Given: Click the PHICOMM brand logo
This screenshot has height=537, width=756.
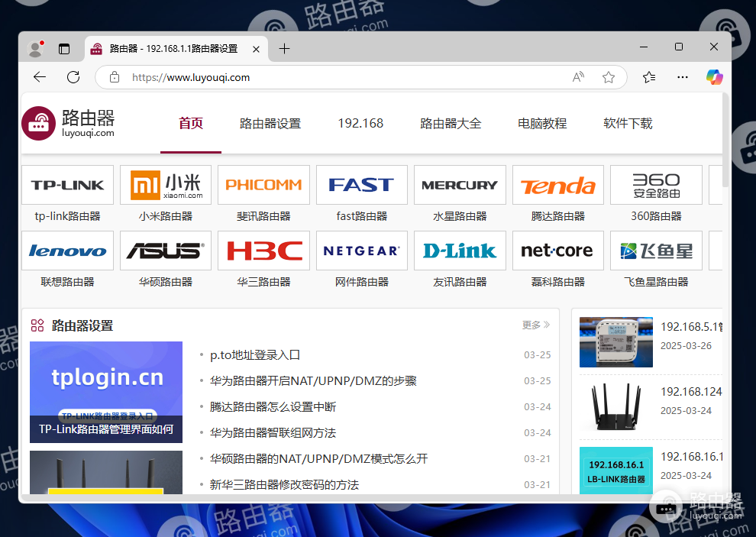Looking at the screenshot, I should click(x=263, y=185).
